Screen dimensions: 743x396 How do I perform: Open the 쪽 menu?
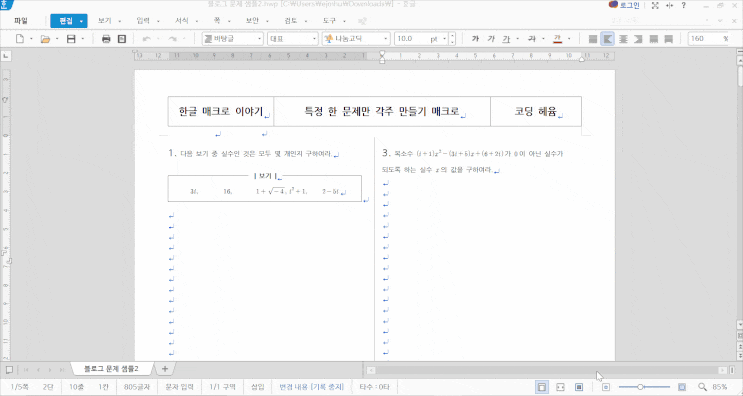(217, 21)
